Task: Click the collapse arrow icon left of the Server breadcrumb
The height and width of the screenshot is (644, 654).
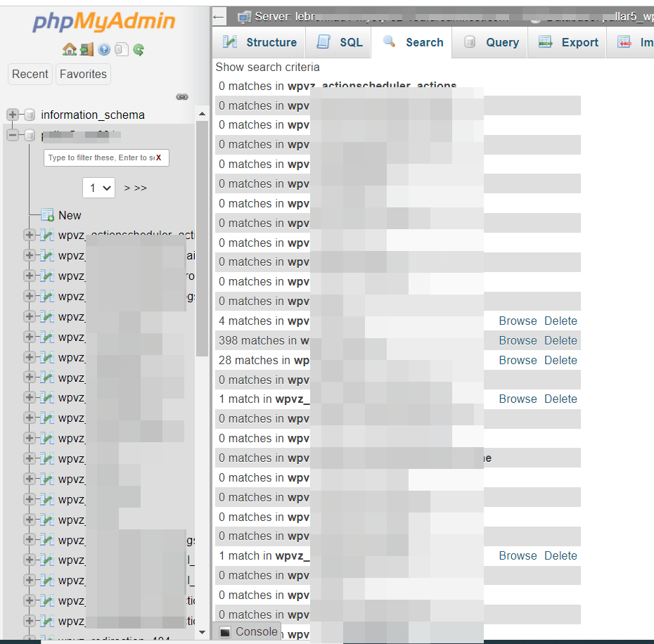Action: point(219,16)
